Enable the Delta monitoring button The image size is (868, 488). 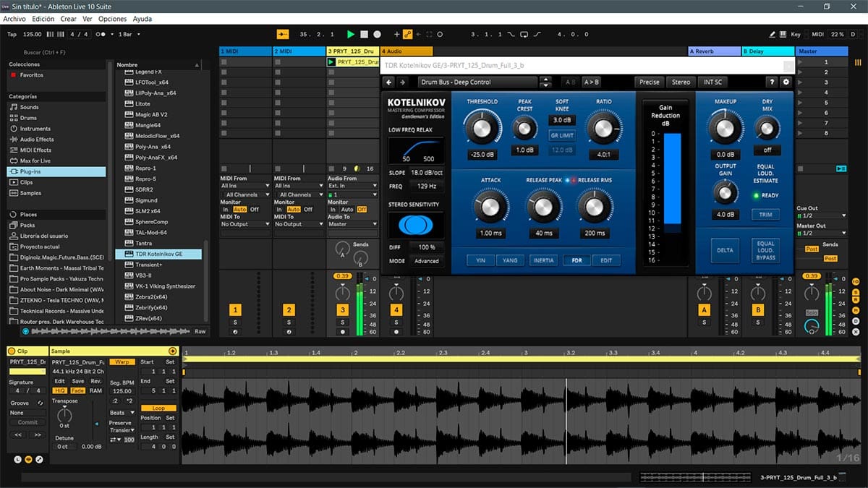point(724,250)
